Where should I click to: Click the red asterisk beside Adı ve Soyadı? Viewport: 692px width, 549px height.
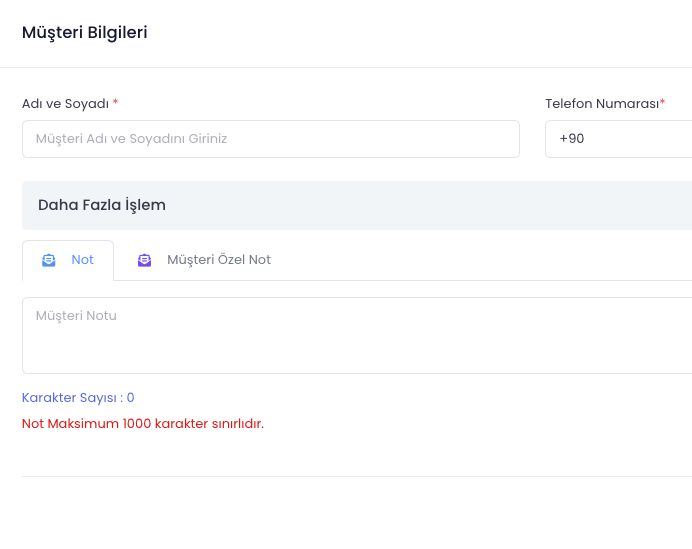[115, 103]
